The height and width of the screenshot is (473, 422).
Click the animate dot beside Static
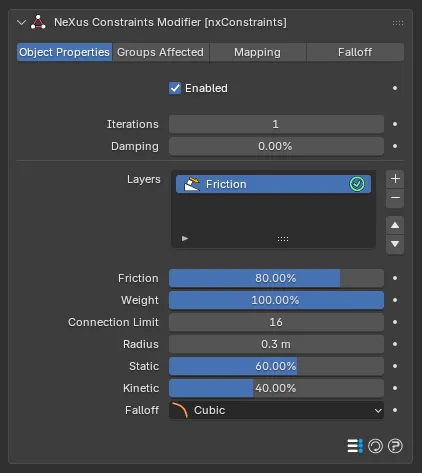[x=395, y=366]
